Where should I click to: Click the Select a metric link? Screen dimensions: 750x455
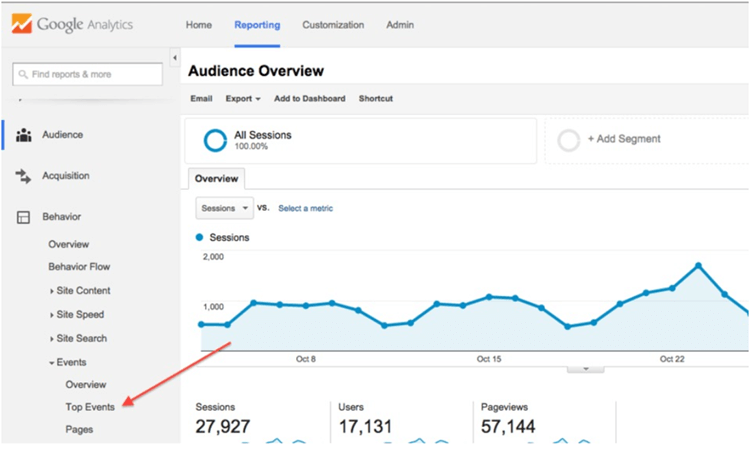306,208
